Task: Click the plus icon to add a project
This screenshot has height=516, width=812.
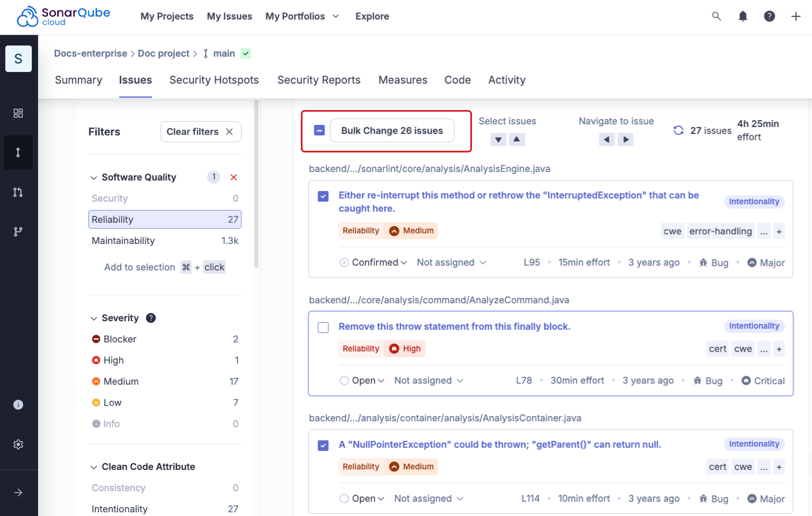Action: [796, 16]
